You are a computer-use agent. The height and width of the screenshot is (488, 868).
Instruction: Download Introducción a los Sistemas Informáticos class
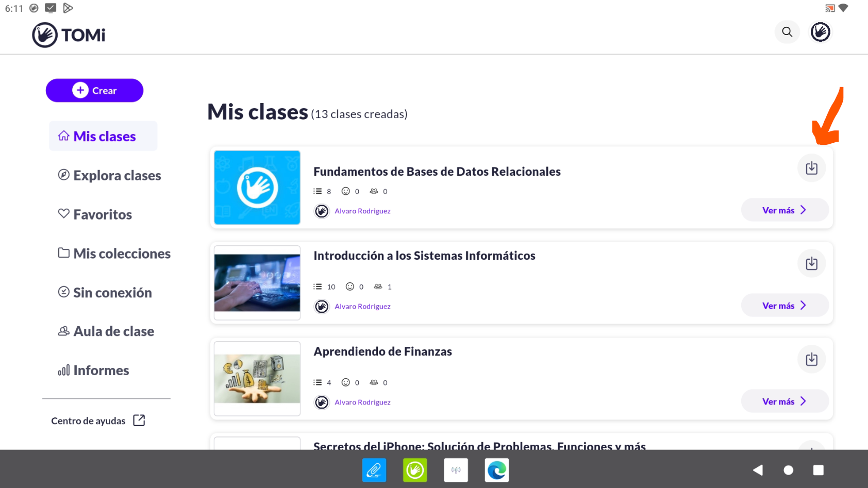click(x=811, y=263)
